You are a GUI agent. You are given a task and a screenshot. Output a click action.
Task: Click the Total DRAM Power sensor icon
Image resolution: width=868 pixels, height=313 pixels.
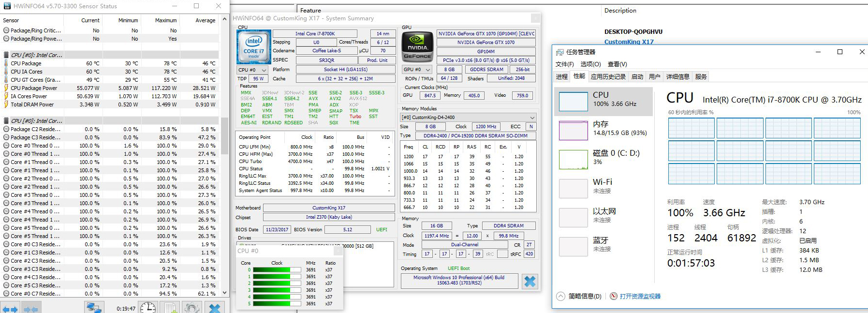(x=6, y=104)
